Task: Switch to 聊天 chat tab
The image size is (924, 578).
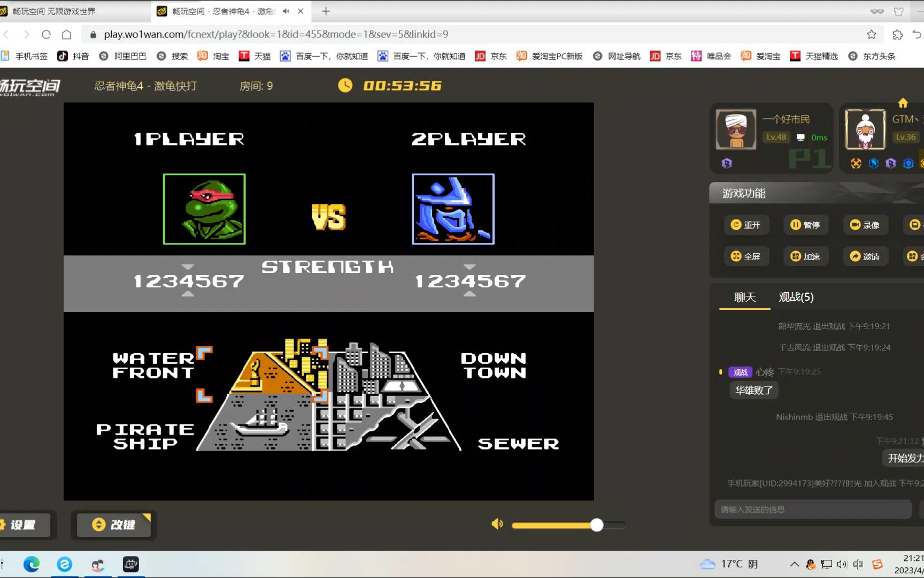Action: click(x=745, y=297)
